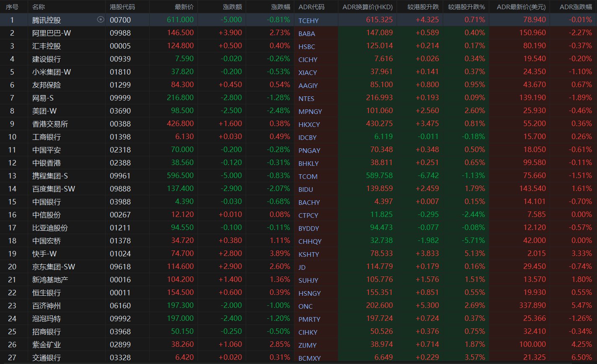Click the circular marker icon beside 腾讯控股
Screen dimensions: 597x364
tap(100, 20)
